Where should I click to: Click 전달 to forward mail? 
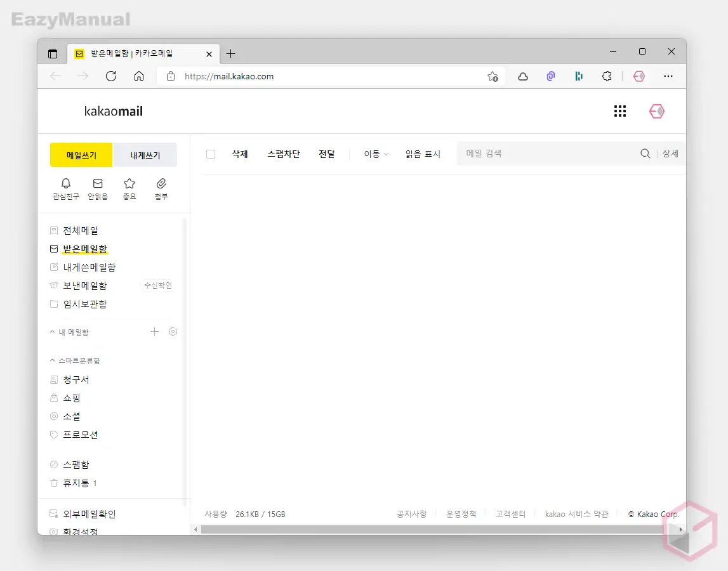[327, 154]
